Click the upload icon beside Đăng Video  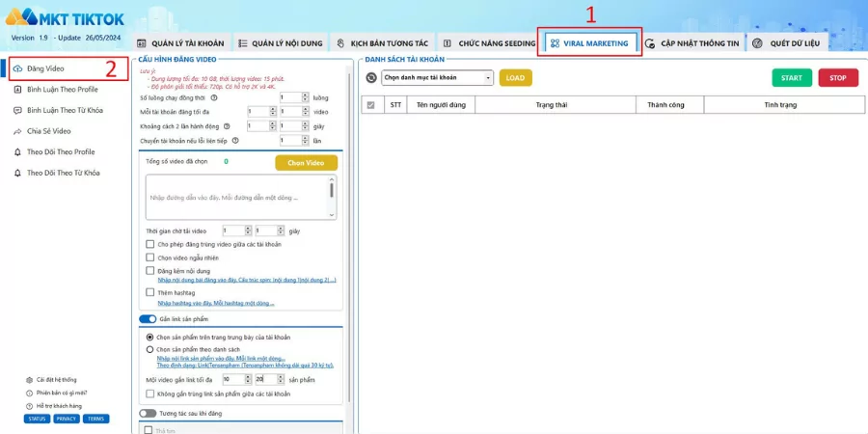17,68
